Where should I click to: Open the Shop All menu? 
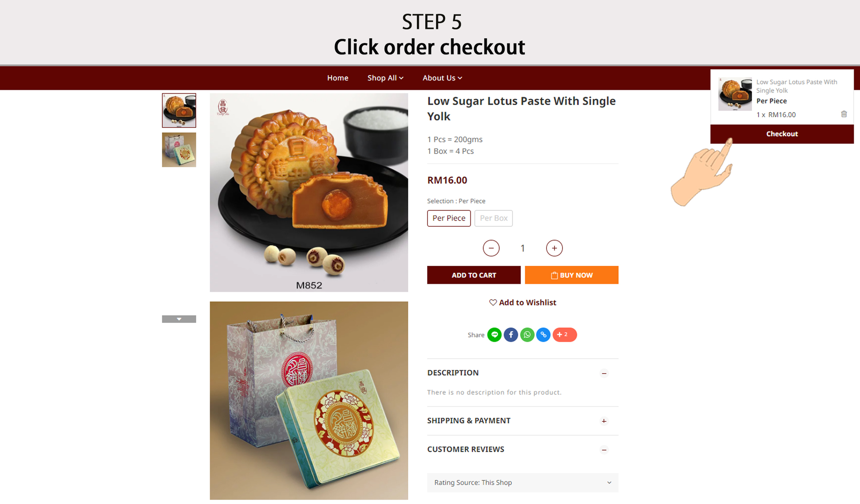coord(385,78)
